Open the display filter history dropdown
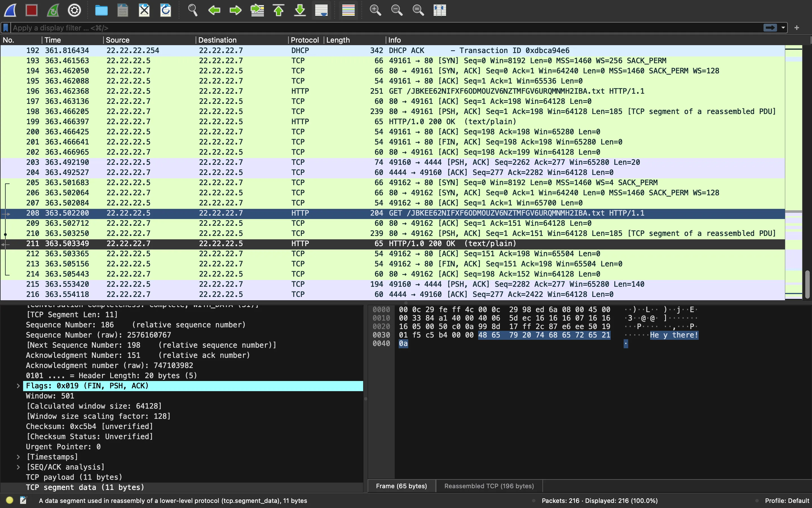 point(783,28)
